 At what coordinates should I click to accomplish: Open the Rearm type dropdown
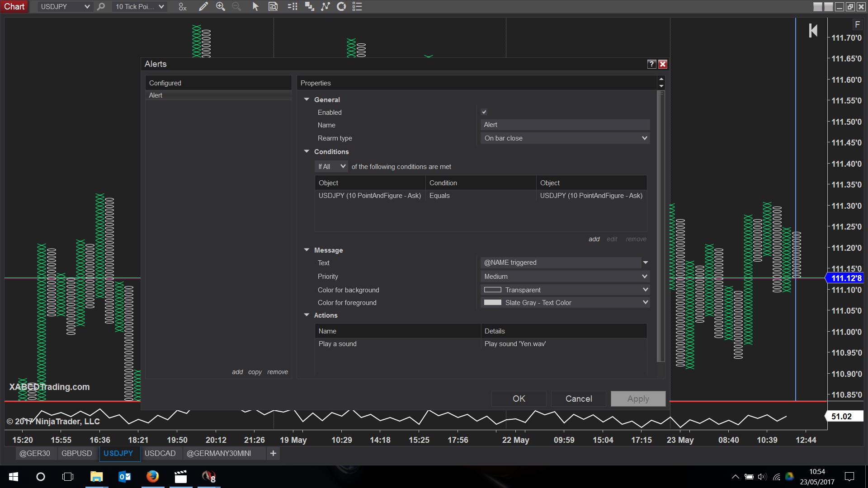565,138
